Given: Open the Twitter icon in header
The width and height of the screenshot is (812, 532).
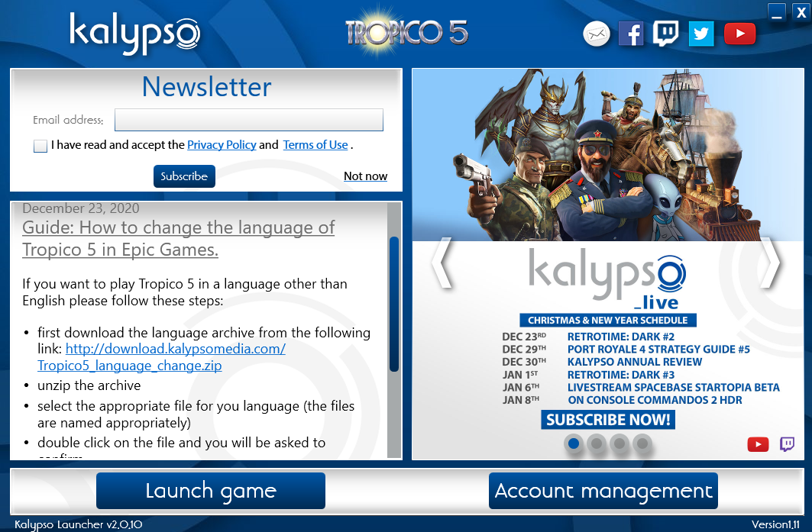Looking at the screenshot, I should point(701,34).
